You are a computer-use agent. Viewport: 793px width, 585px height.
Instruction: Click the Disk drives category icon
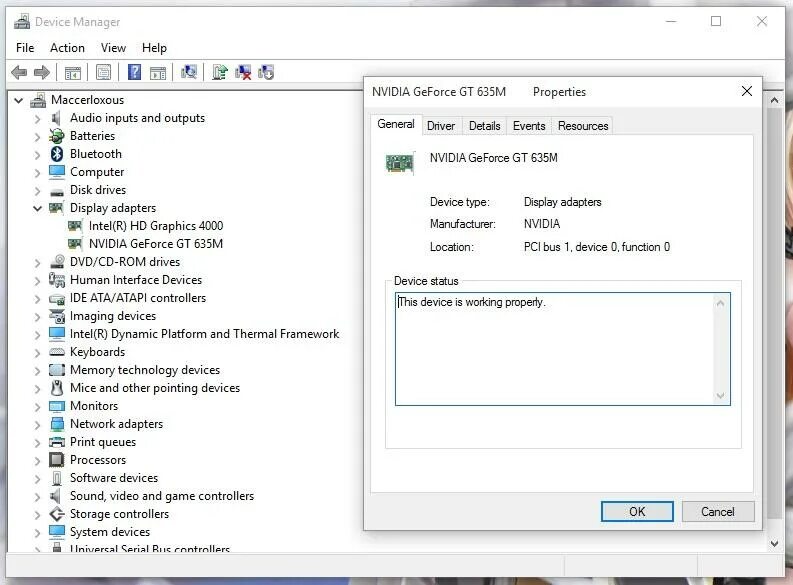[57, 192]
